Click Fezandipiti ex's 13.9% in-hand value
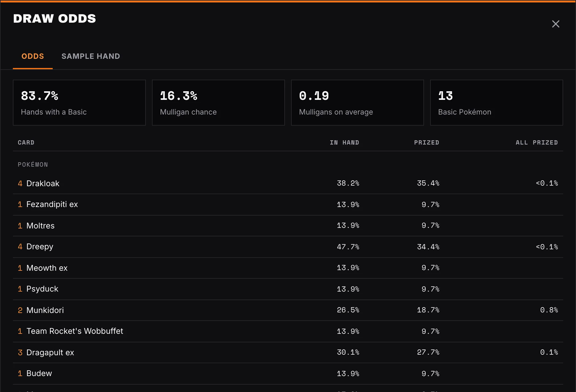The height and width of the screenshot is (392, 576). coord(348,205)
